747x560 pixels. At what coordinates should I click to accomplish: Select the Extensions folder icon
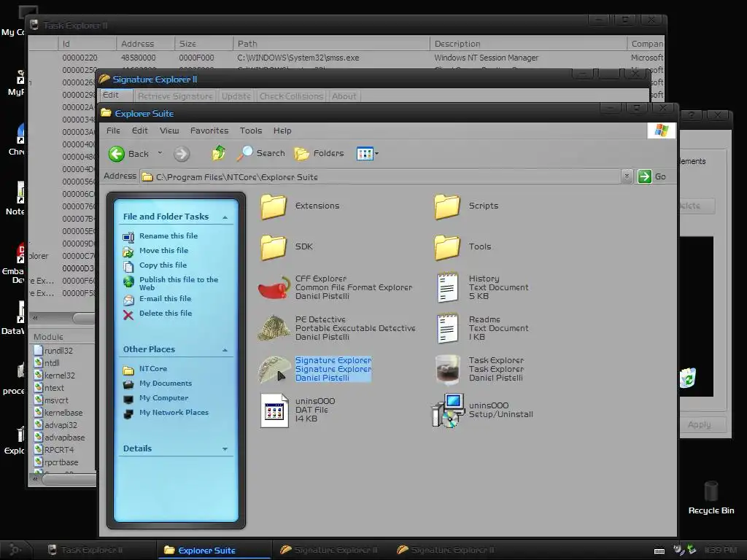pyautogui.click(x=274, y=206)
